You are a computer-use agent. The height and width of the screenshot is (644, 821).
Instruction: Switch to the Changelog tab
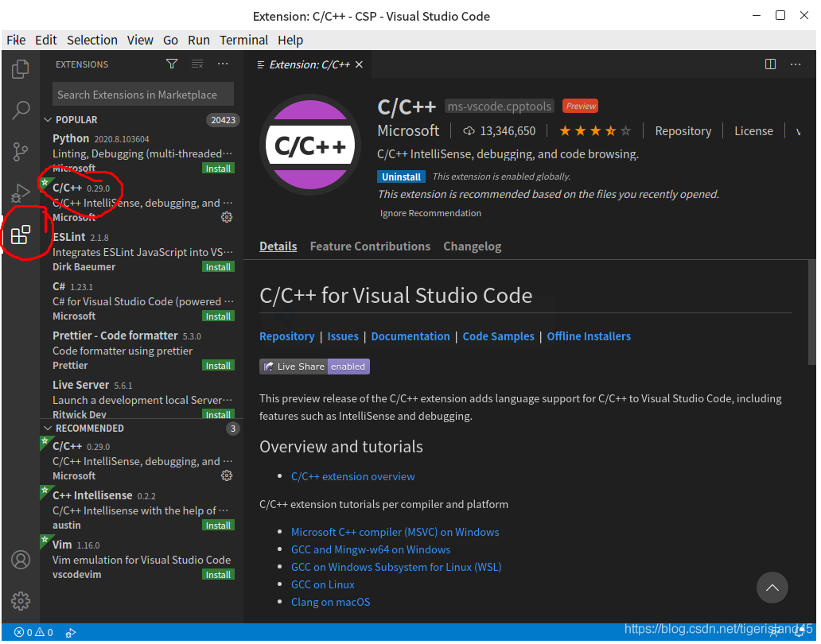pos(472,246)
